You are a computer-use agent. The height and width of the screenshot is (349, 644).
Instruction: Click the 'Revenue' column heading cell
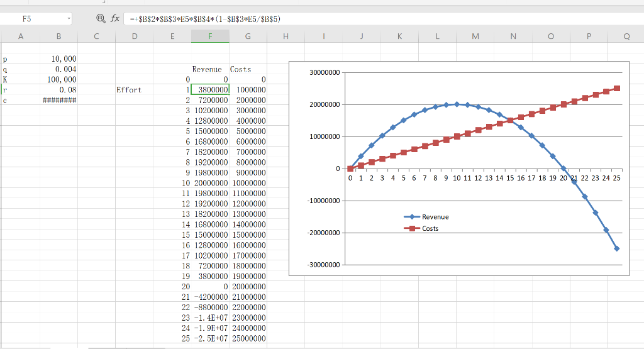(x=210, y=69)
